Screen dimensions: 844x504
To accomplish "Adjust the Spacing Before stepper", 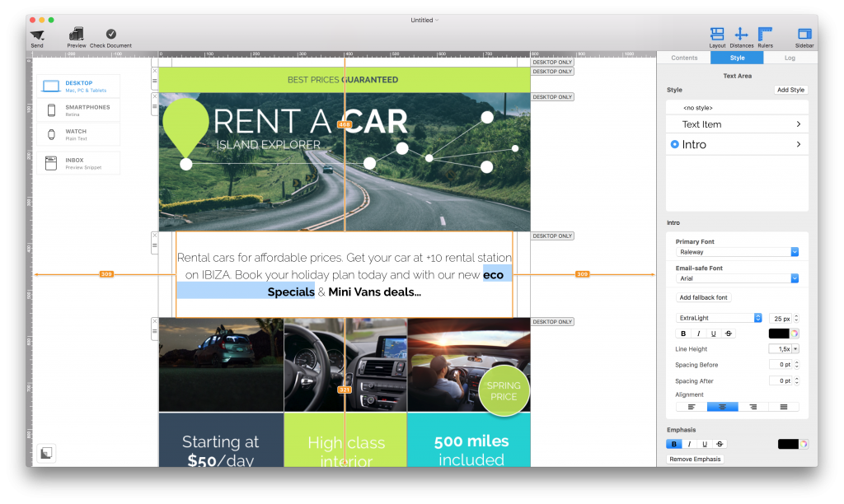I will point(797,365).
